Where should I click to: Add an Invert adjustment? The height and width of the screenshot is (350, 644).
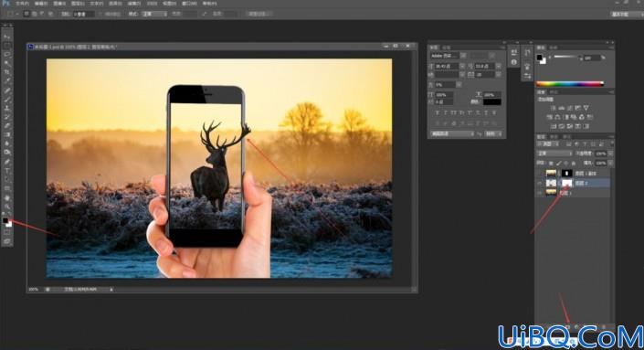[554, 126]
